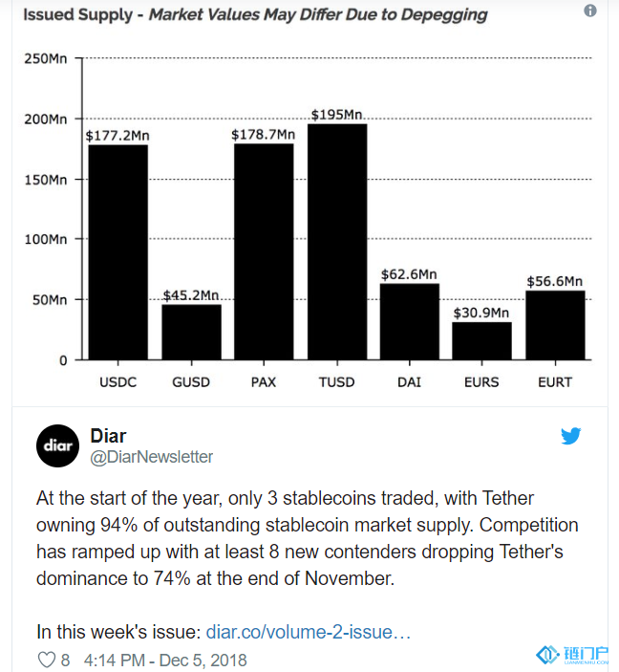Click the DAI bar in the chart
This screenshot has height=672, width=619.
(409, 321)
